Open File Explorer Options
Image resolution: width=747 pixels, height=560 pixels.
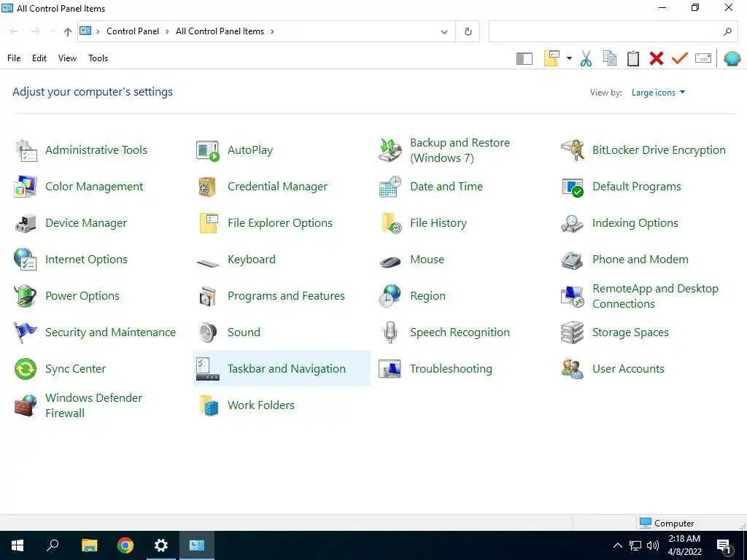[264, 223]
